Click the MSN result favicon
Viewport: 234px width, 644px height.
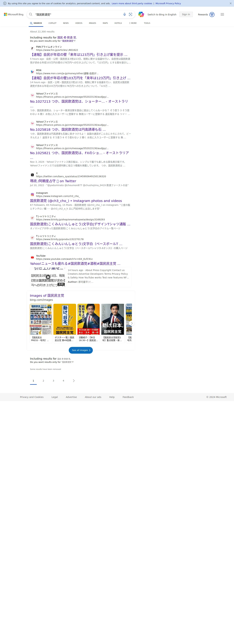tap(32, 72)
